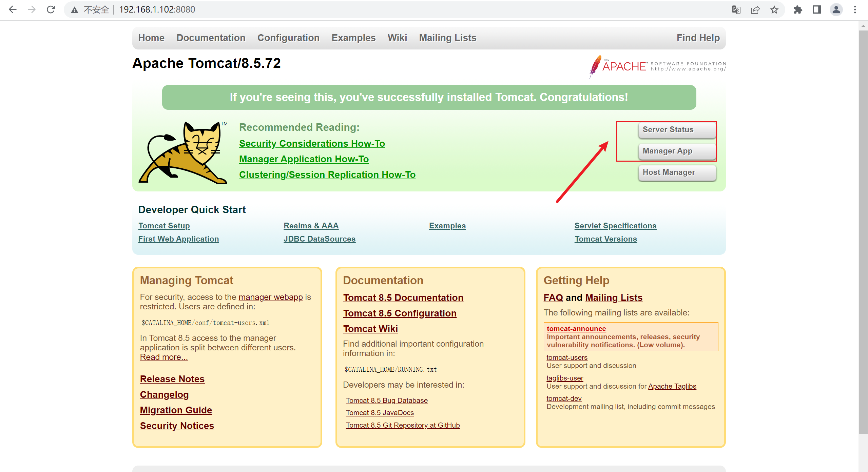Open Clustering/Session Replication How-To link
The height and width of the screenshot is (472, 868).
click(327, 175)
